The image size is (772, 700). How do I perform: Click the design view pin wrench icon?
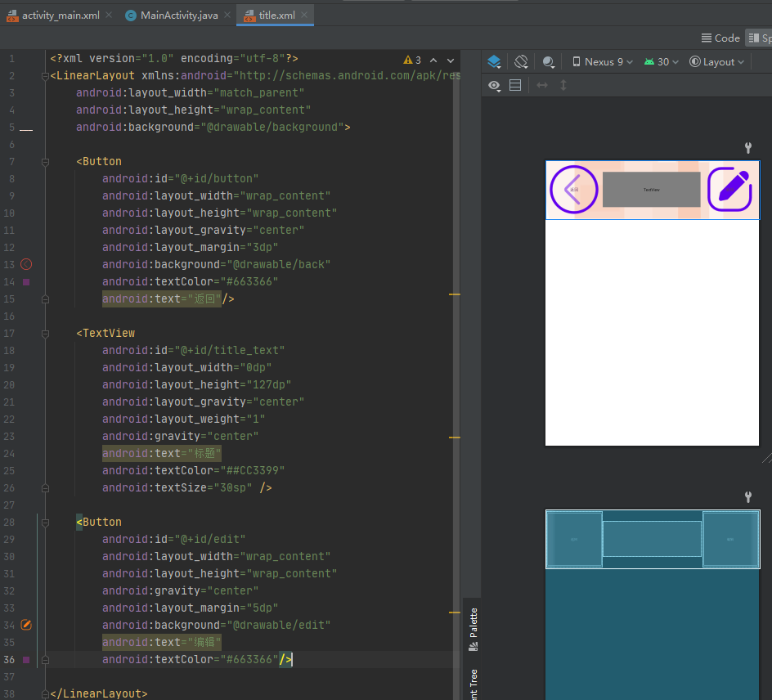[x=747, y=148]
